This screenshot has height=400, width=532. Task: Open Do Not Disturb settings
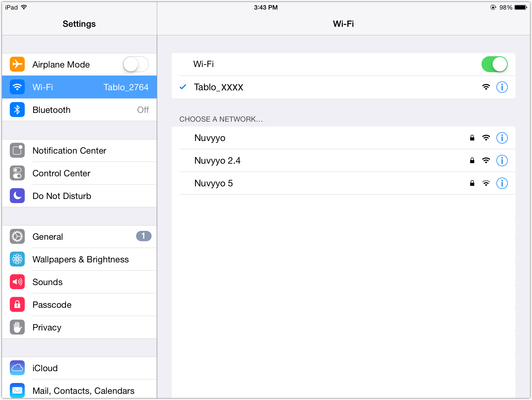(79, 196)
